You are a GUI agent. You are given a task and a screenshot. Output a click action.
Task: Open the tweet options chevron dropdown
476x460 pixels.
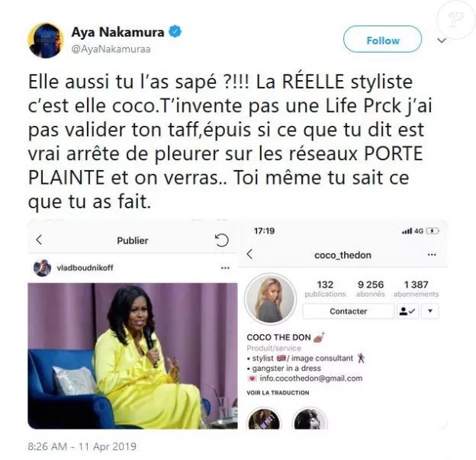coord(442,40)
